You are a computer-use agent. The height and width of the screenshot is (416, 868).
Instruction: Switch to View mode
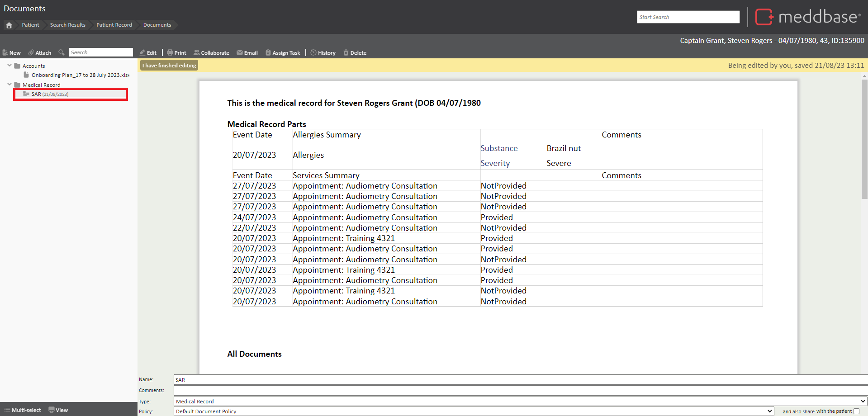[58, 410]
